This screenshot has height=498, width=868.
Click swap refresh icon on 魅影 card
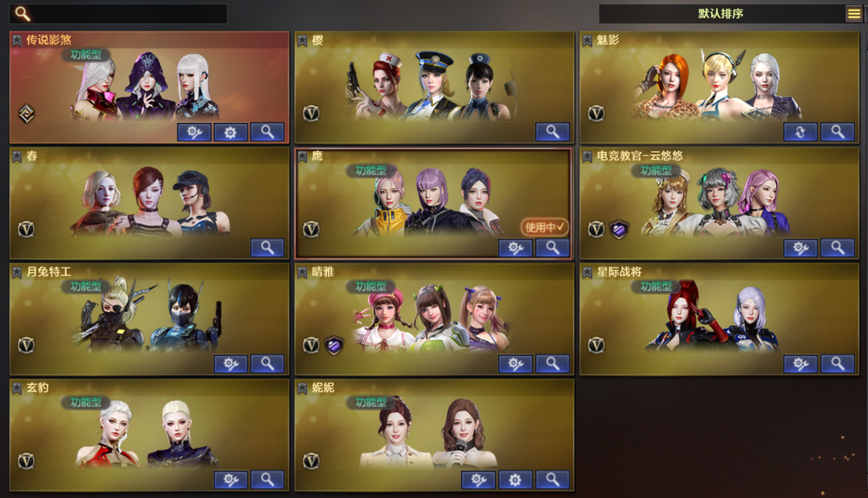coord(800,132)
